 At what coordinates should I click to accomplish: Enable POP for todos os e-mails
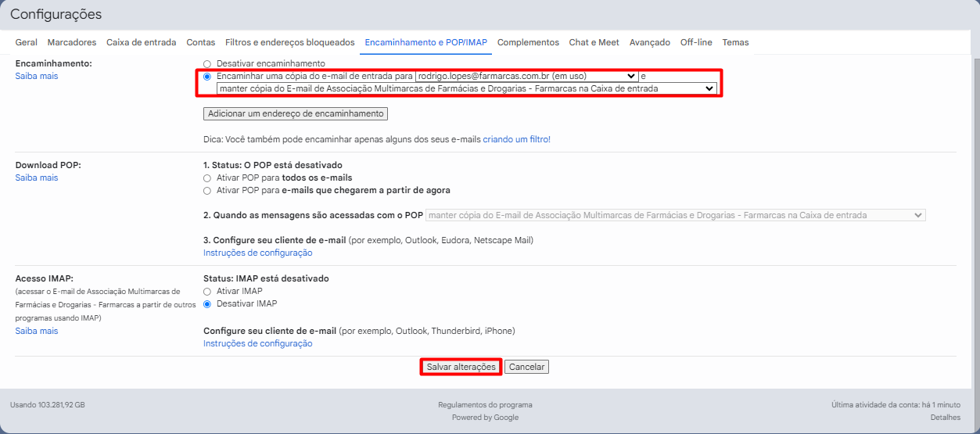point(207,178)
